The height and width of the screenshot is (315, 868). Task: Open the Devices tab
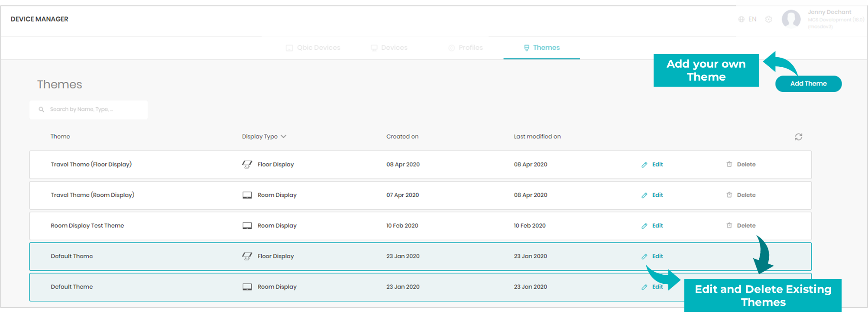point(389,48)
